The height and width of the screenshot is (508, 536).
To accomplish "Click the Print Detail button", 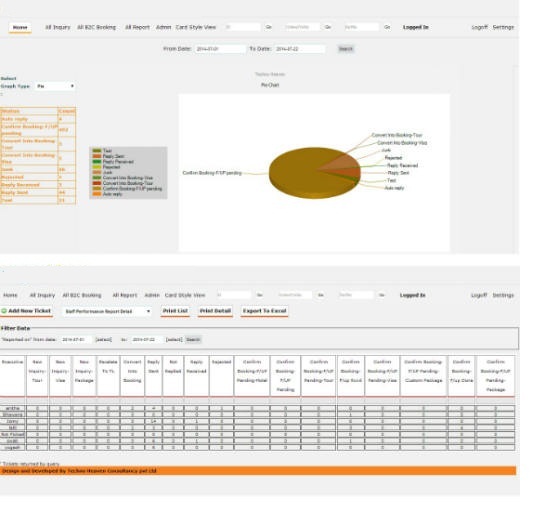I will point(215,311).
